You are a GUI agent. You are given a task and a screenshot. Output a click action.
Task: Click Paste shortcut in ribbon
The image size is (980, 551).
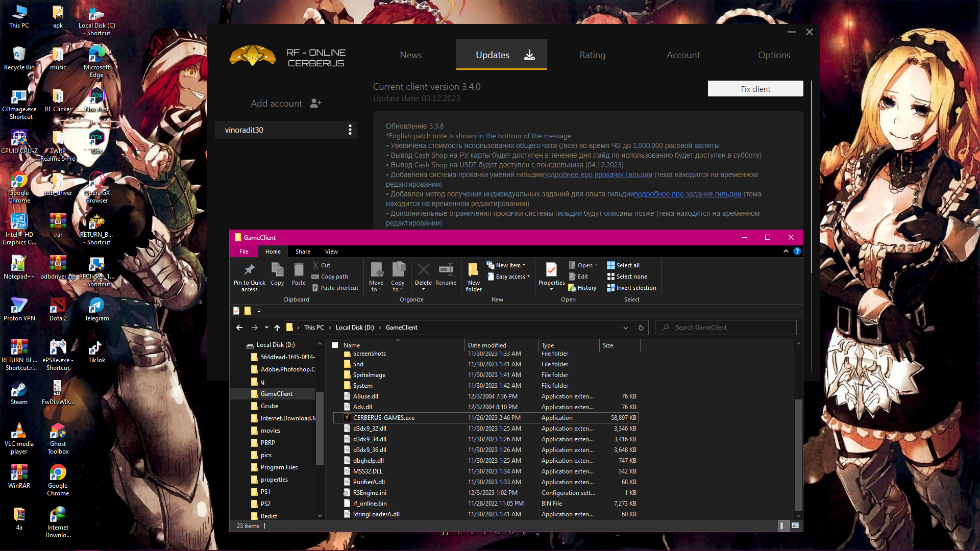coord(335,288)
